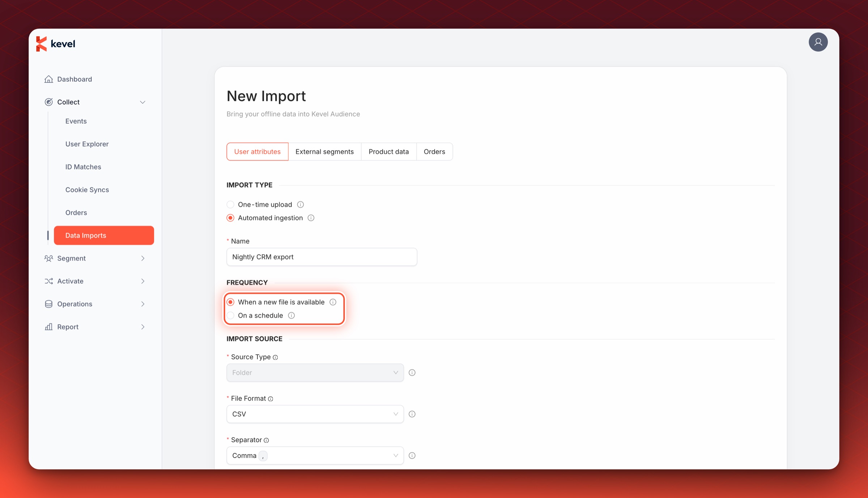Image resolution: width=868 pixels, height=498 pixels.
Task: Click the Segment people icon
Action: point(48,258)
